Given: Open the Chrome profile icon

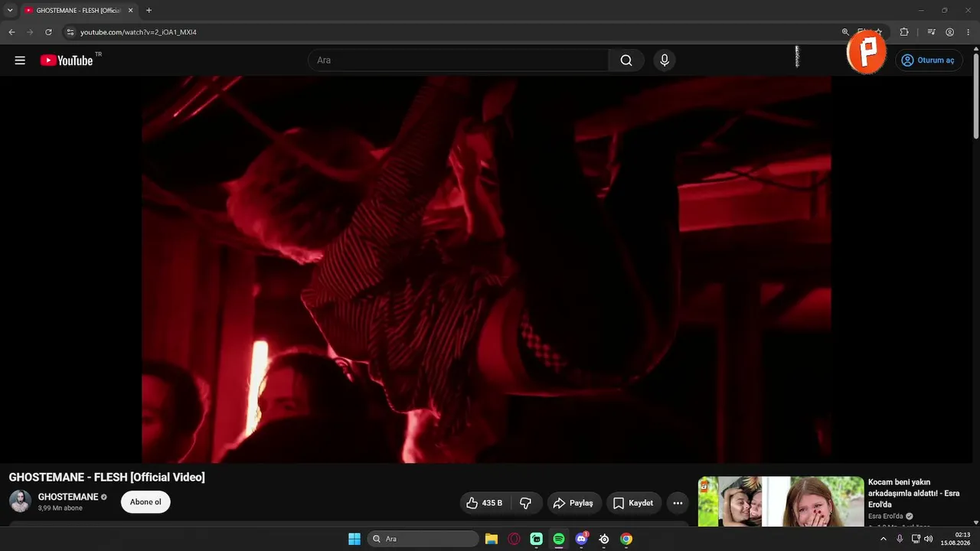Looking at the screenshot, I should pos(949,32).
